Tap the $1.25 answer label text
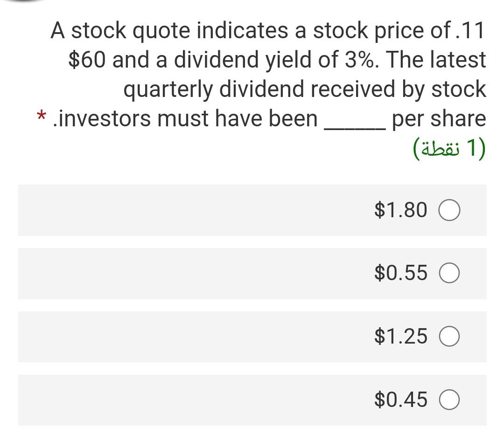 click(400, 336)
